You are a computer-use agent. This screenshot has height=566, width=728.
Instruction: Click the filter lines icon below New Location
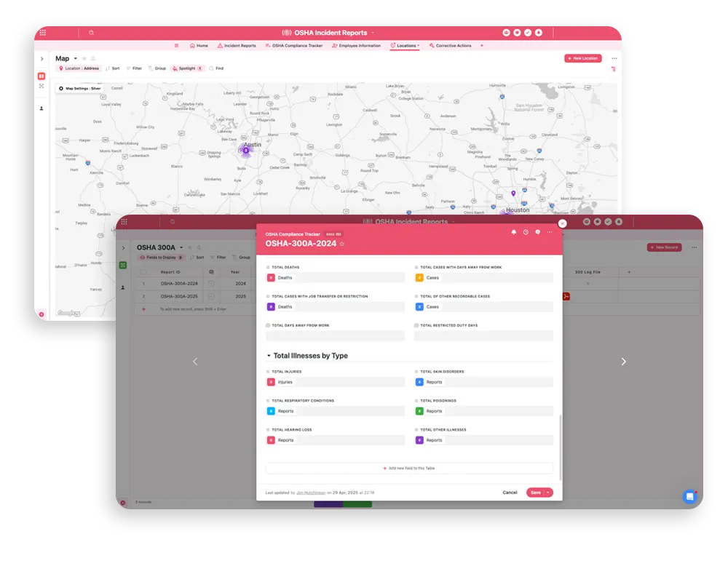(614, 69)
